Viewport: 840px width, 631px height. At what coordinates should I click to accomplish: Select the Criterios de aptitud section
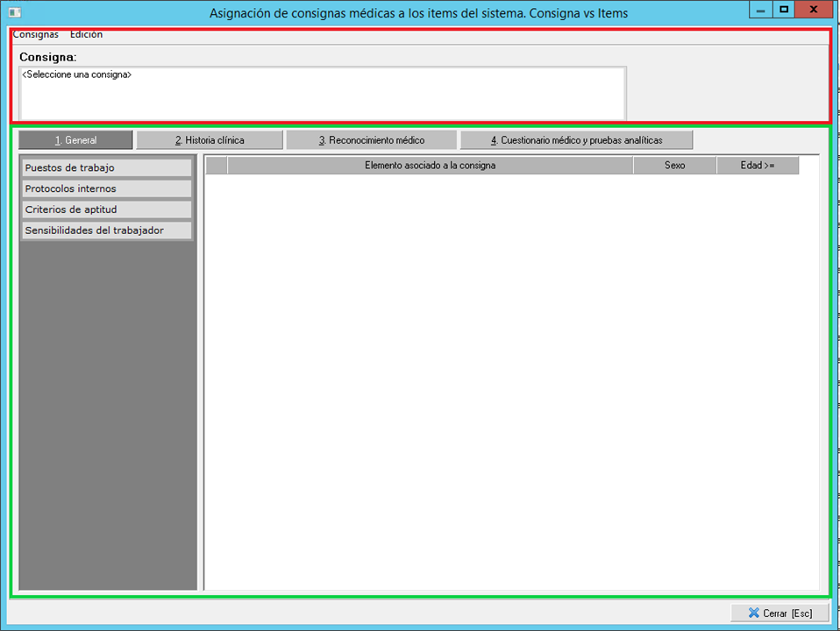(x=105, y=209)
